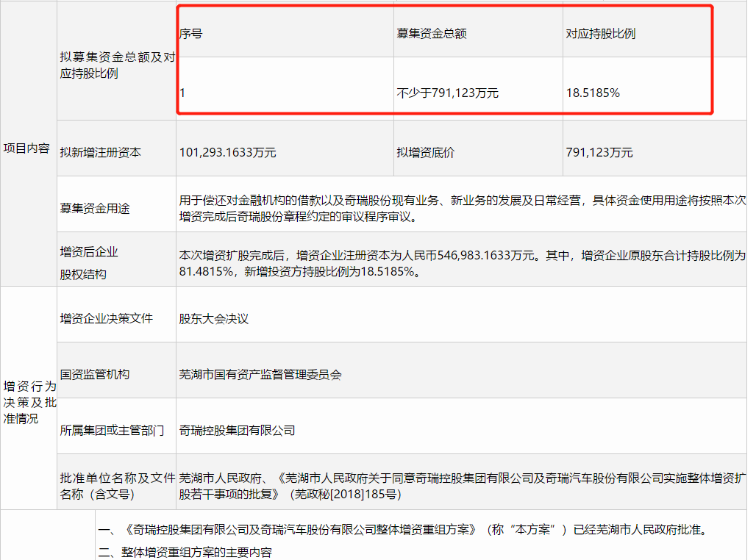Select the '奇瑞控股集团有限公司' value

tap(237, 431)
